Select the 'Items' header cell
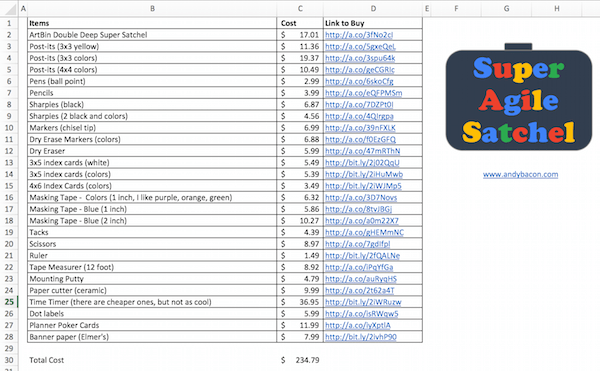Viewport: 600px width, 371px height. click(x=152, y=23)
